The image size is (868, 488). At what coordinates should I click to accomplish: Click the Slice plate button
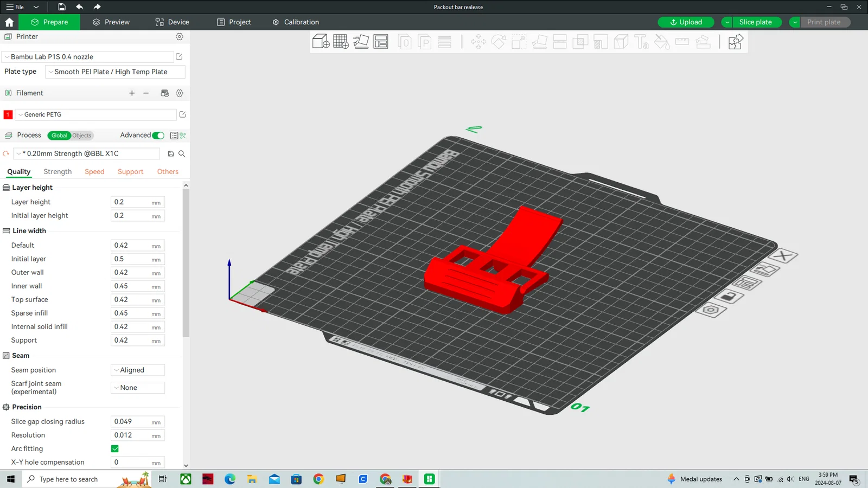[x=755, y=22]
